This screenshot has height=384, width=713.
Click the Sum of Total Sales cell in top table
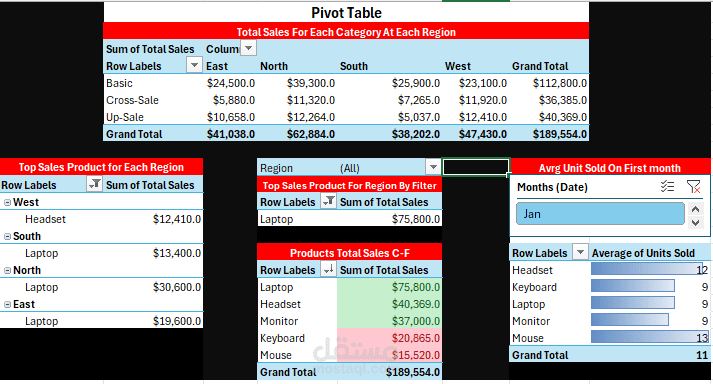coord(150,49)
